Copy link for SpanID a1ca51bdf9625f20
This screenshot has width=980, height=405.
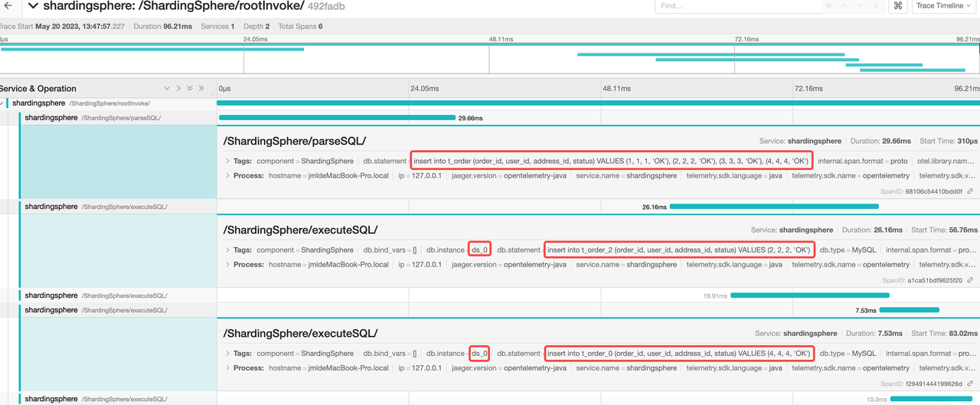tap(970, 281)
